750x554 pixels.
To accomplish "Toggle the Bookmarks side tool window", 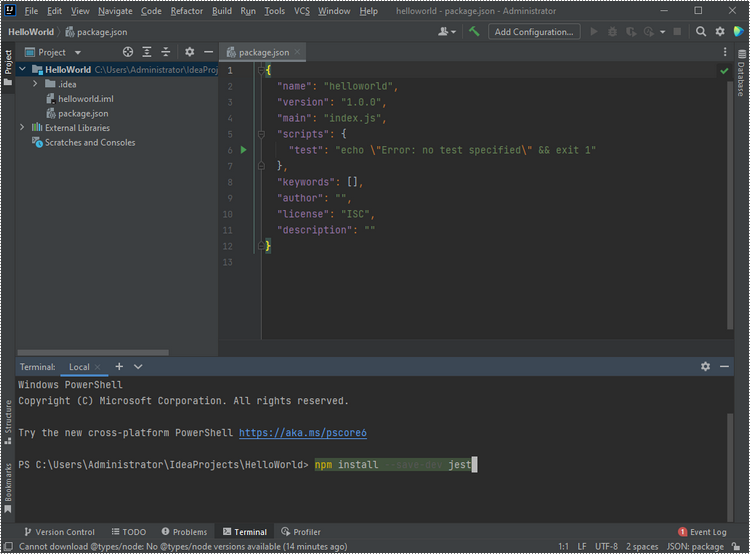I will (8, 488).
